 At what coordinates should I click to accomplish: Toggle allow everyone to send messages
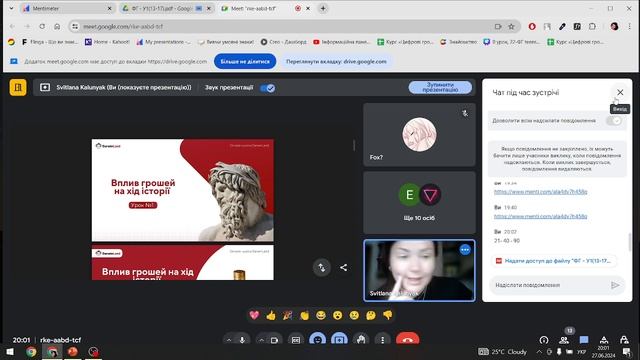pyautogui.click(x=613, y=120)
